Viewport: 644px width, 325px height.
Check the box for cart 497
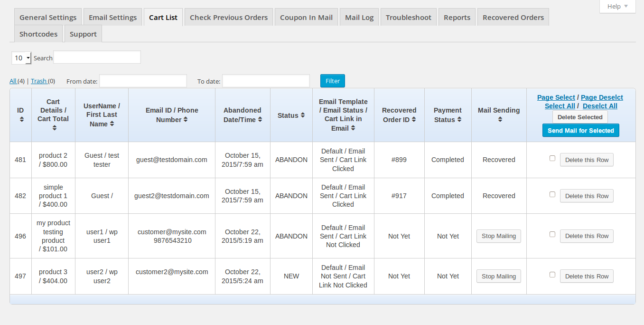[552, 275]
